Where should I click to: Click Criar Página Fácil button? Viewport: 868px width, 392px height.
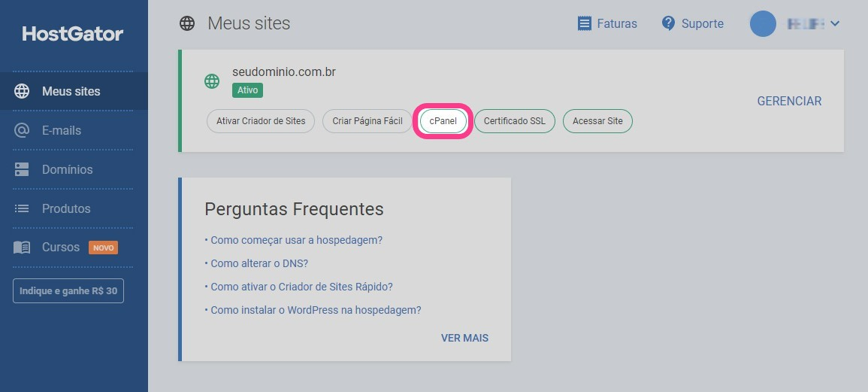tap(367, 121)
